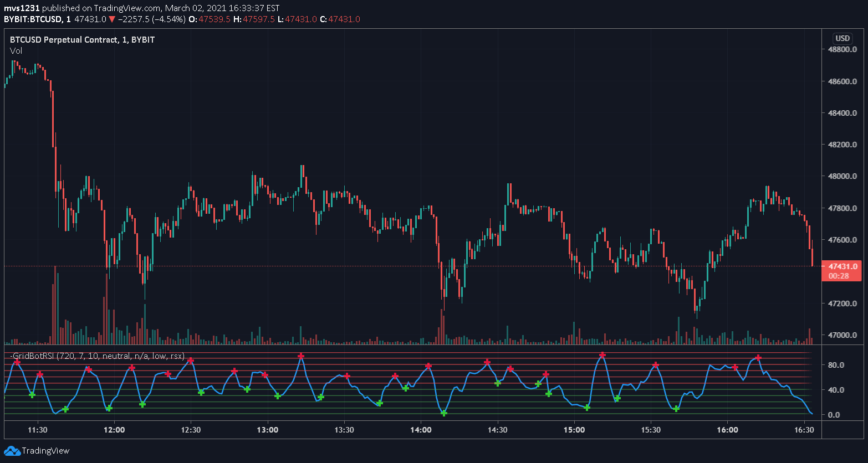
Task: Click the 48000.0 price axis label
Action: coord(842,177)
